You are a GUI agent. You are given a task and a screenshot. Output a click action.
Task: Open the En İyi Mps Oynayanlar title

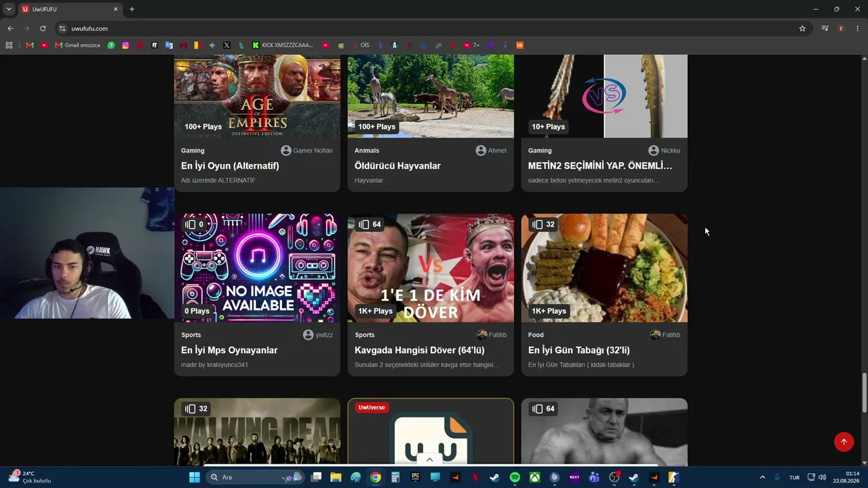(229, 350)
